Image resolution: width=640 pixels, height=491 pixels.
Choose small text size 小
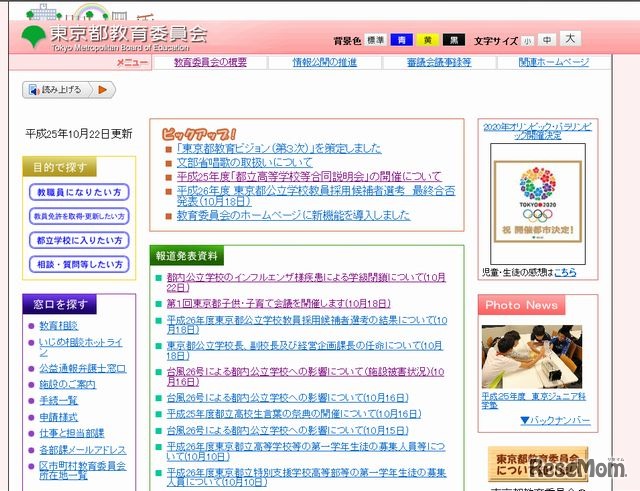click(527, 41)
